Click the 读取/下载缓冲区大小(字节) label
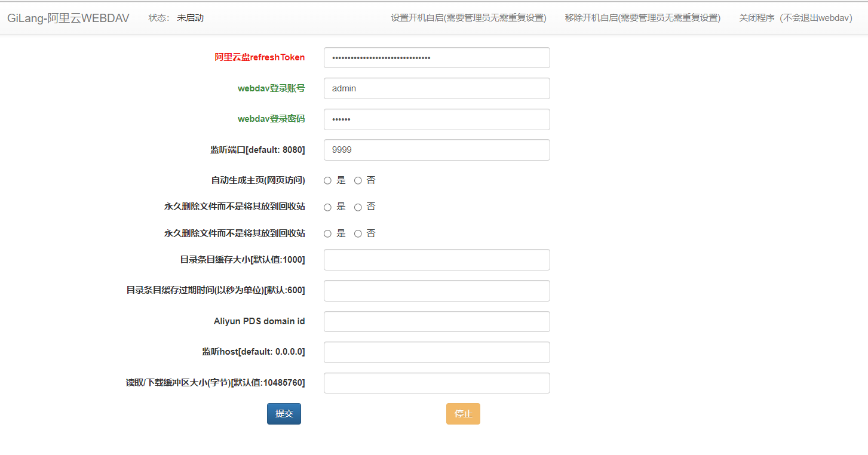Screen dimensions: 868x455 216,383
